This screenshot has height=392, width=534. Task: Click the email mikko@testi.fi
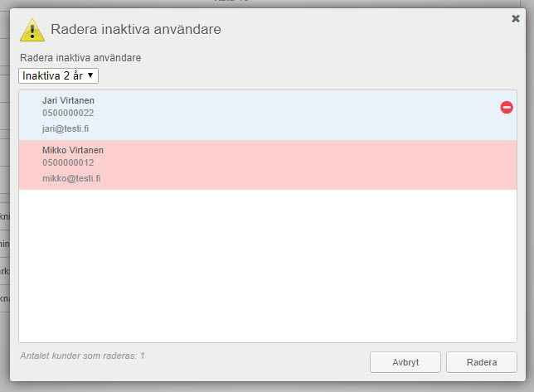[x=71, y=178]
